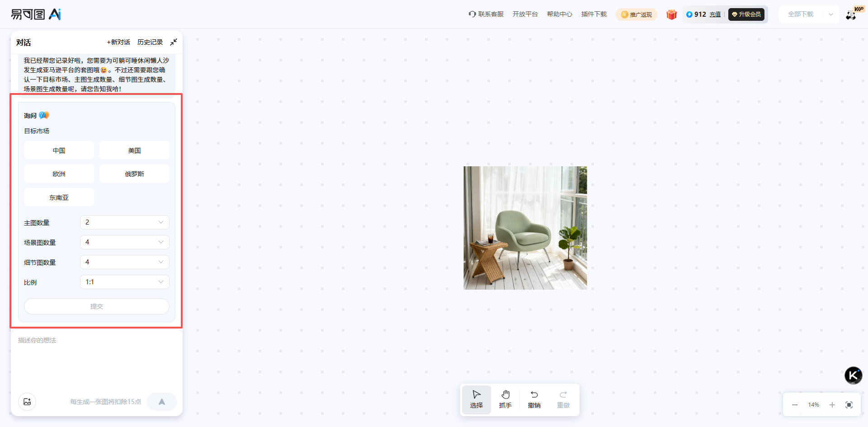868x427 pixels.
Task: Click the 升级会员 upgrade button
Action: point(746,14)
